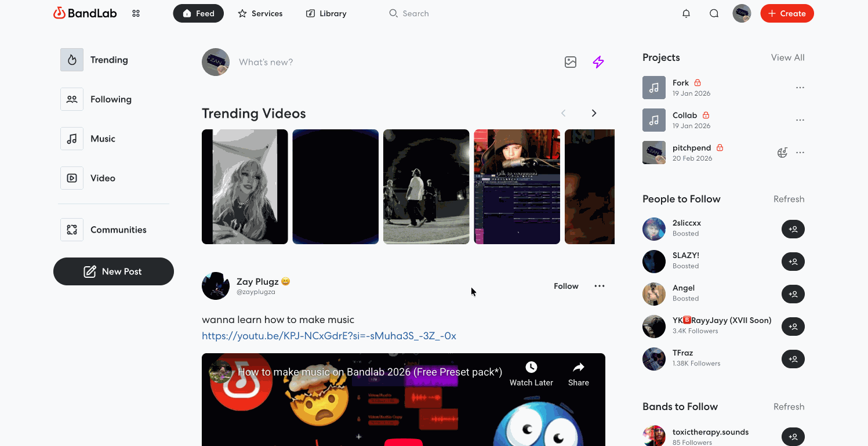
Task: Select the Trending flame icon in sidebar
Action: (72, 59)
